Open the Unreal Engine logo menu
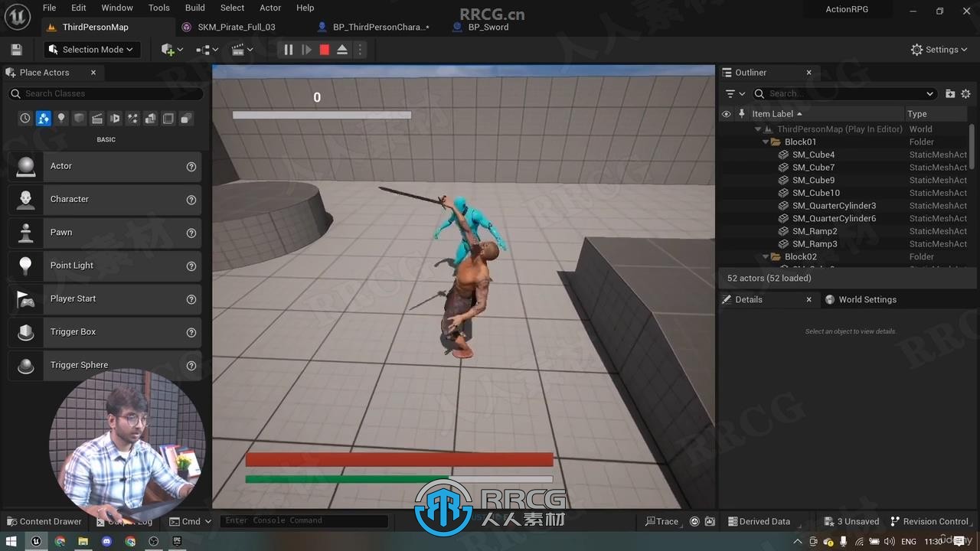The width and height of the screenshot is (980, 551). [18, 15]
